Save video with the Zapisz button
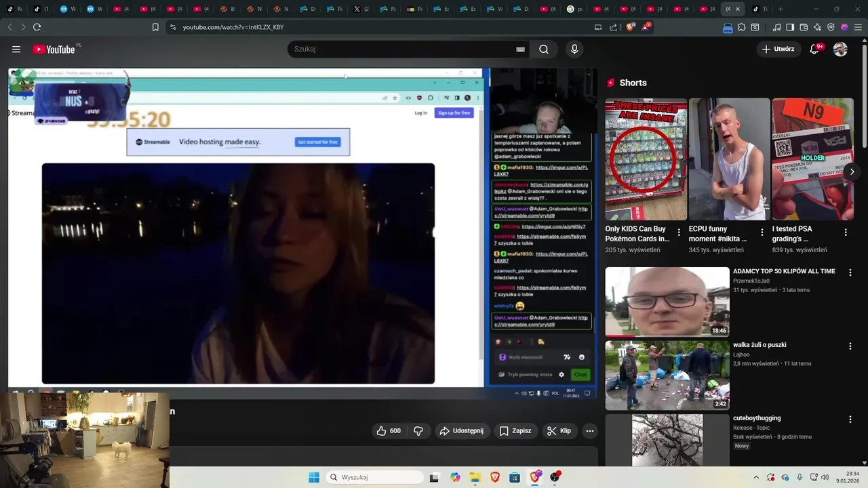This screenshot has height=488, width=868. pyautogui.click(x=515, y=431)
